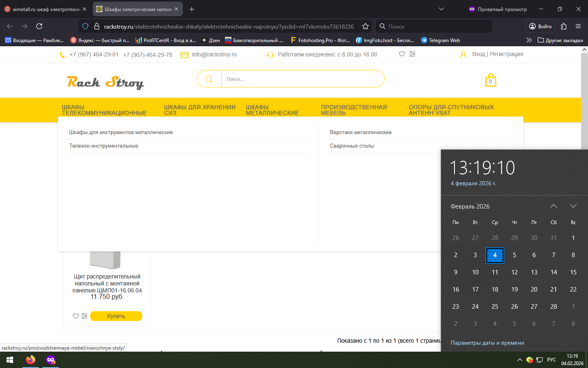
Task: Click the phone number +7 (967) 464-29-81
Action: (94, 54)
